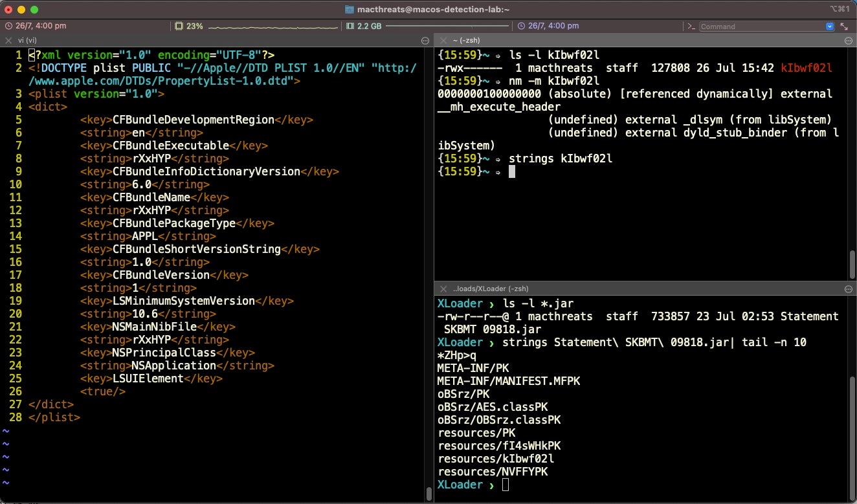Close the ~ (-zsh) pane
Viewport: 857px width, 504px height.
[x=443, y=40]
